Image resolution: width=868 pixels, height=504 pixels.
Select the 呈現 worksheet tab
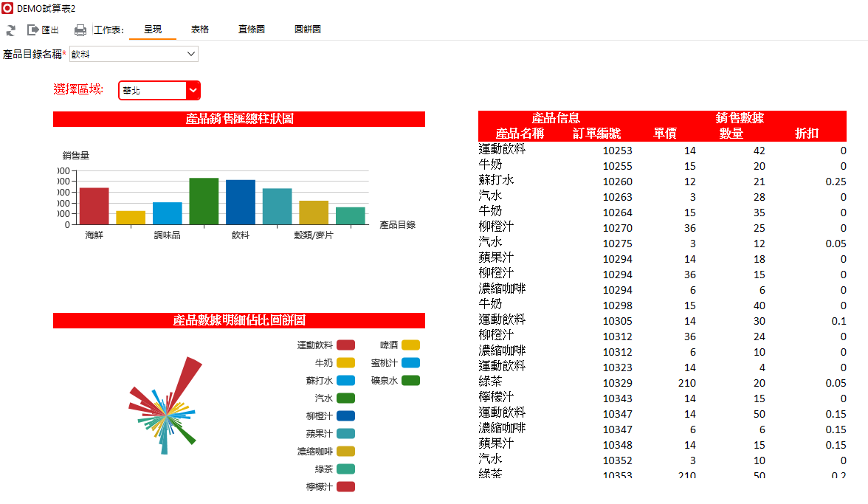click(153, 30)
